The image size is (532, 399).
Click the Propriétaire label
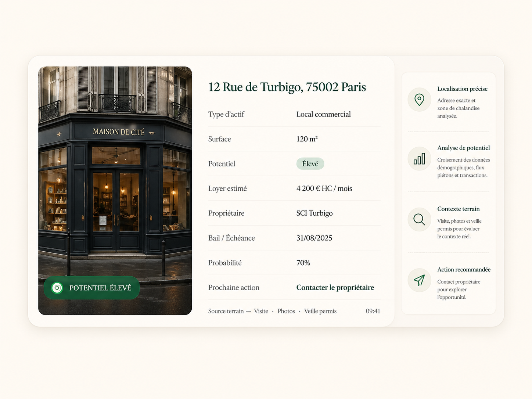pos(226,213)
